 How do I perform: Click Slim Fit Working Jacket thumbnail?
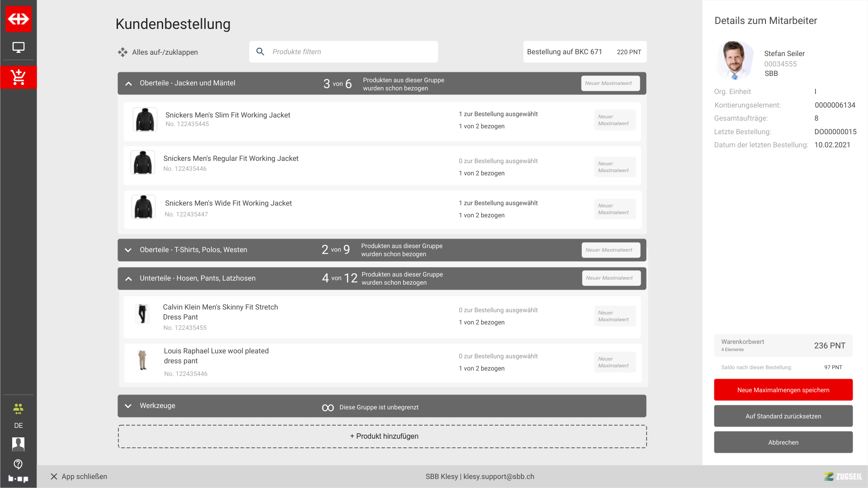point(145,120)
